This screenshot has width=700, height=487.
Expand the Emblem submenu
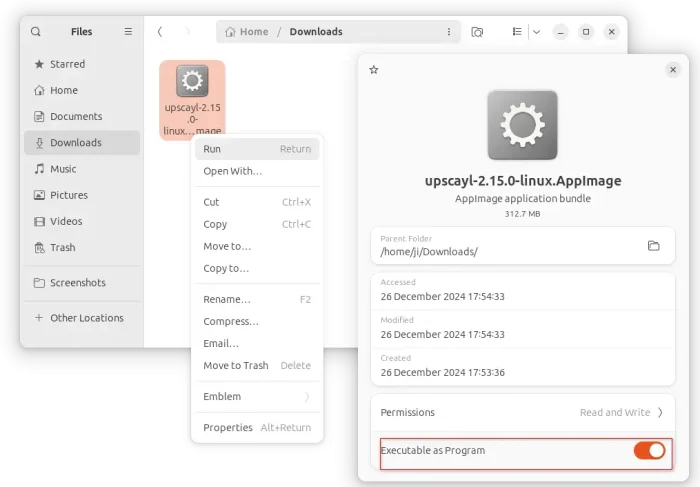coord(257,396)
